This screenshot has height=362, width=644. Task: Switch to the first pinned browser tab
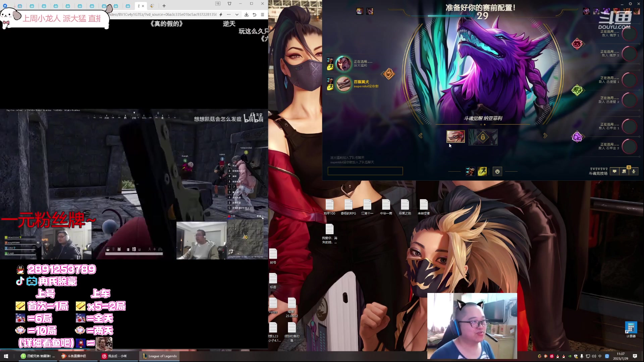click(x=5, y=6)
